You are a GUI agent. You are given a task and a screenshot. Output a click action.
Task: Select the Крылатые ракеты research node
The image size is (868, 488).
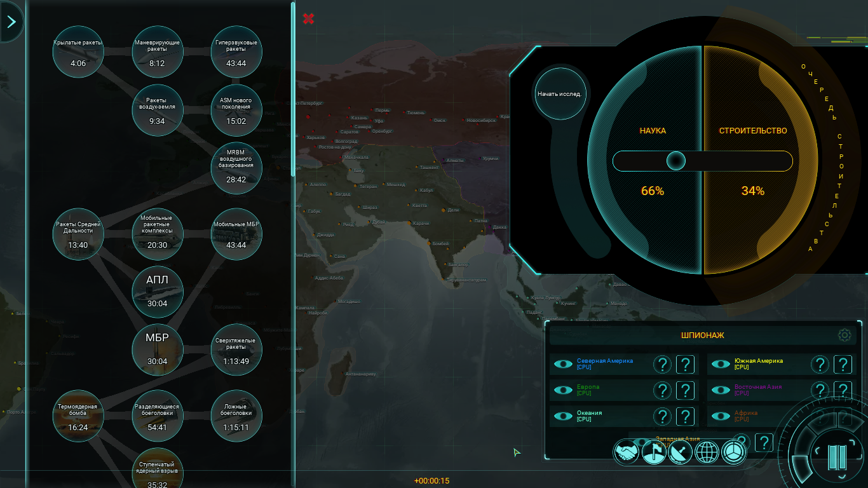coord(78,52)
